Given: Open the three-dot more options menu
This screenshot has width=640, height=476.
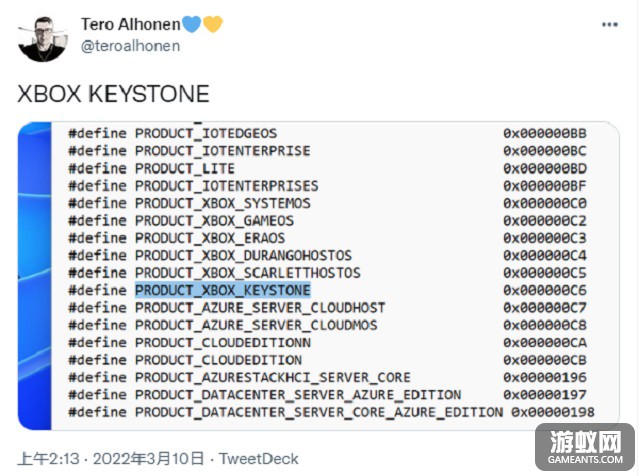Looking at the screenshot, I should click(x=609, y=25).
